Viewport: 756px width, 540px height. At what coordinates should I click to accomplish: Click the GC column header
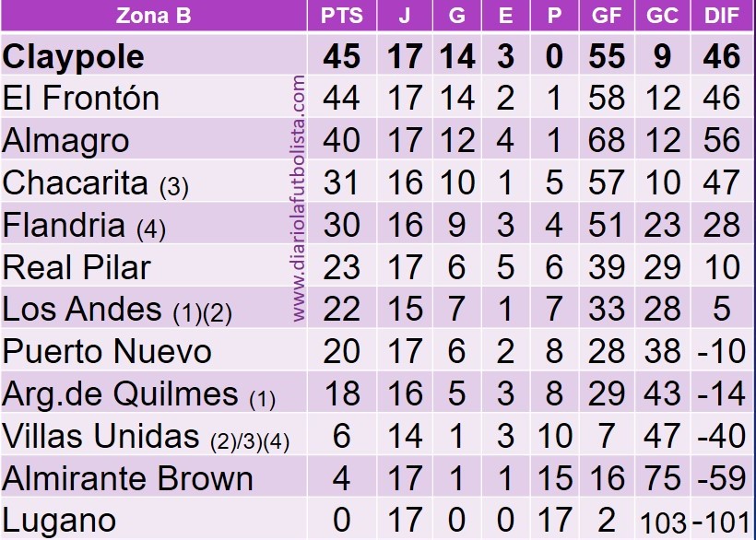[x=662, y=16]
